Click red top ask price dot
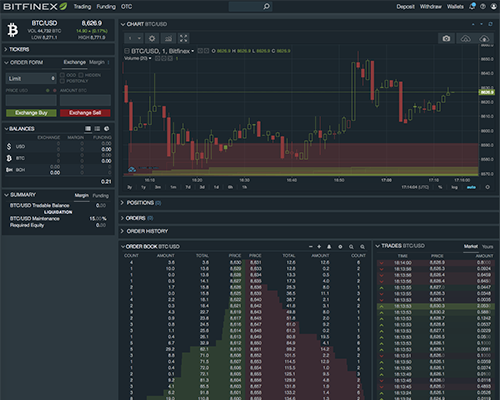This screenshot has width=500, height=400. click(55, 90)
